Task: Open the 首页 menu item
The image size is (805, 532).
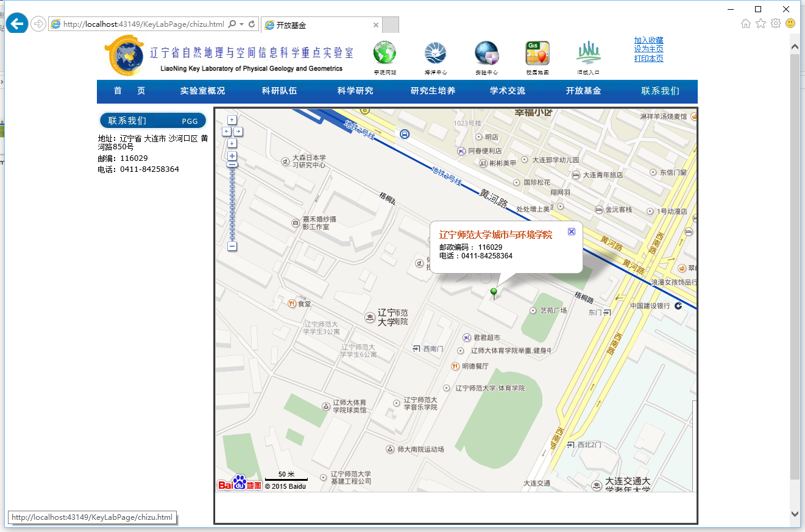Action: pos(129,91)
